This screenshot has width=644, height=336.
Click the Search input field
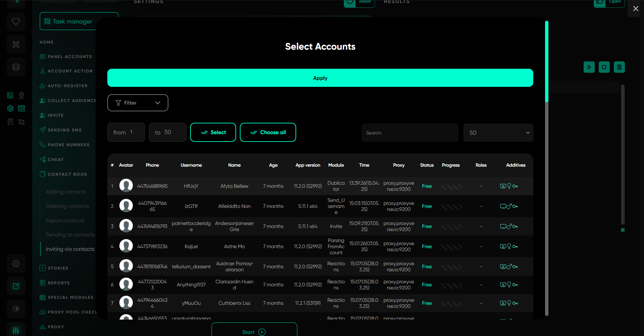[410, 133]
